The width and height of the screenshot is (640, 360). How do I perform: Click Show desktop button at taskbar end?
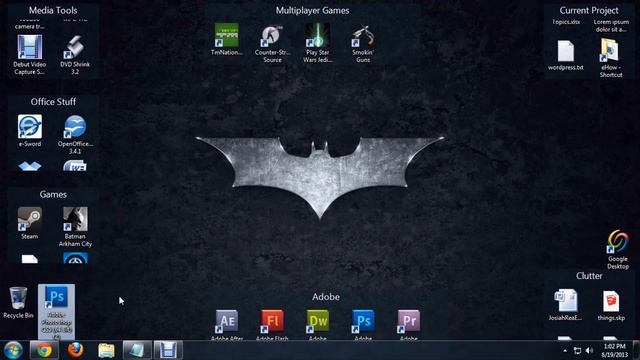[636, 350]
